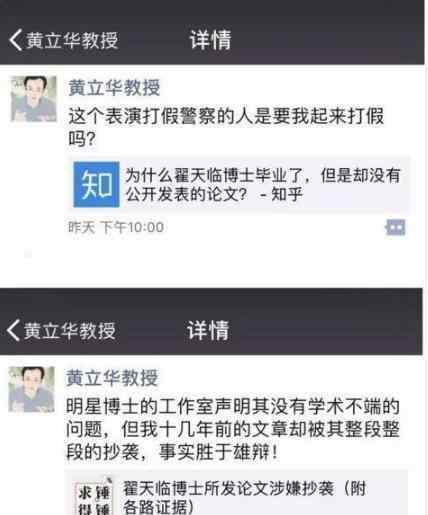Tap the 详情 title in top header

210,40
